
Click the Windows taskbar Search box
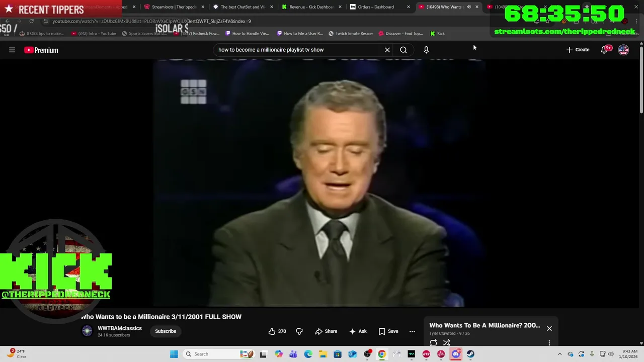click(x=219, y=354)
